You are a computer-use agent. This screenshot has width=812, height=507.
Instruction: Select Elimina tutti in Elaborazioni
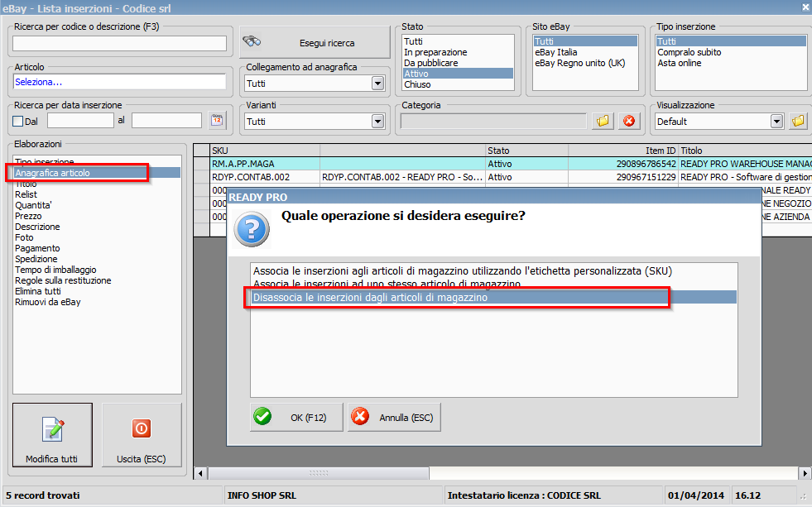pos(97,291)
